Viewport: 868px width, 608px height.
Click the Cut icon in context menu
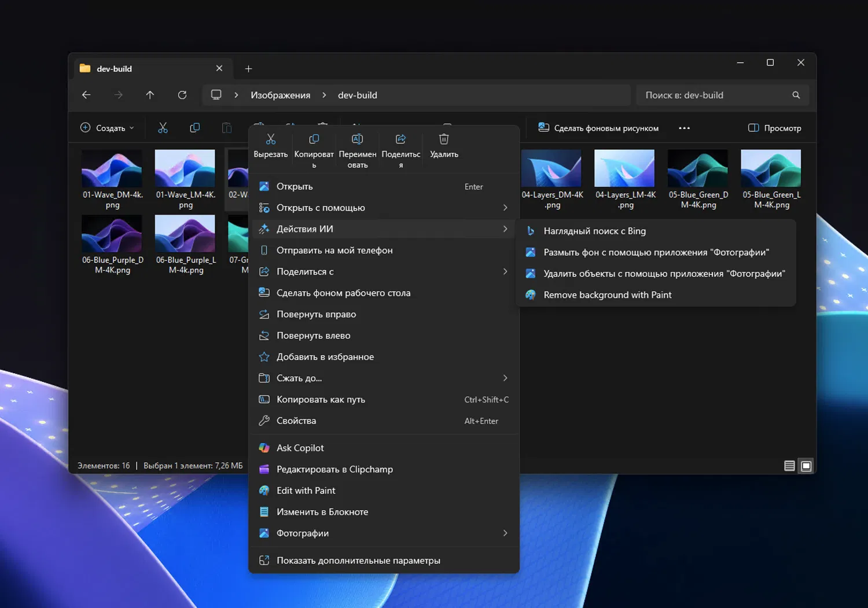270,139
